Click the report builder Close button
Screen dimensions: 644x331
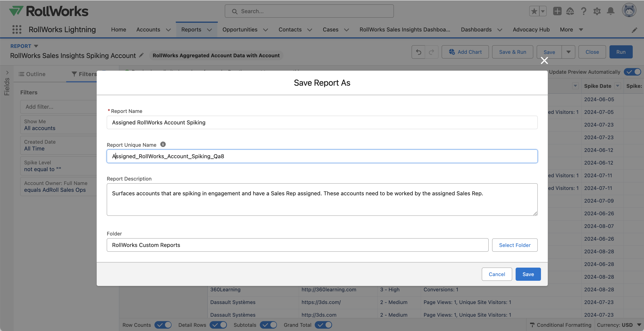point(592,52)
